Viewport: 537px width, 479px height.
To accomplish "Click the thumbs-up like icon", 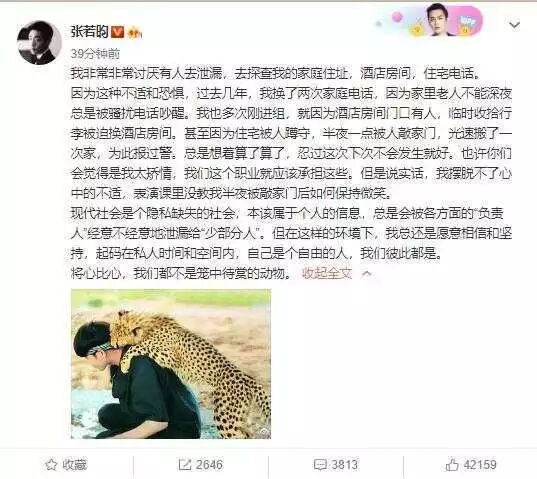I will 452,465.
